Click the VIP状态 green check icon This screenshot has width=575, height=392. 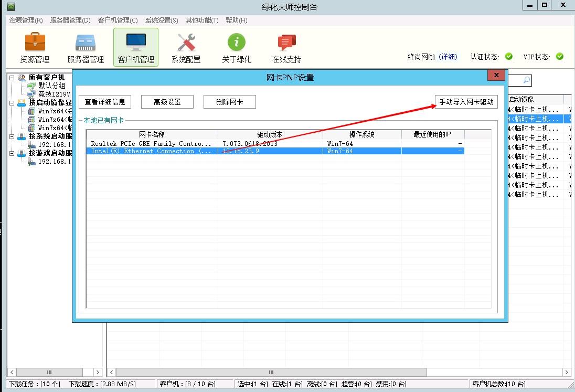(x=559, y=57)
